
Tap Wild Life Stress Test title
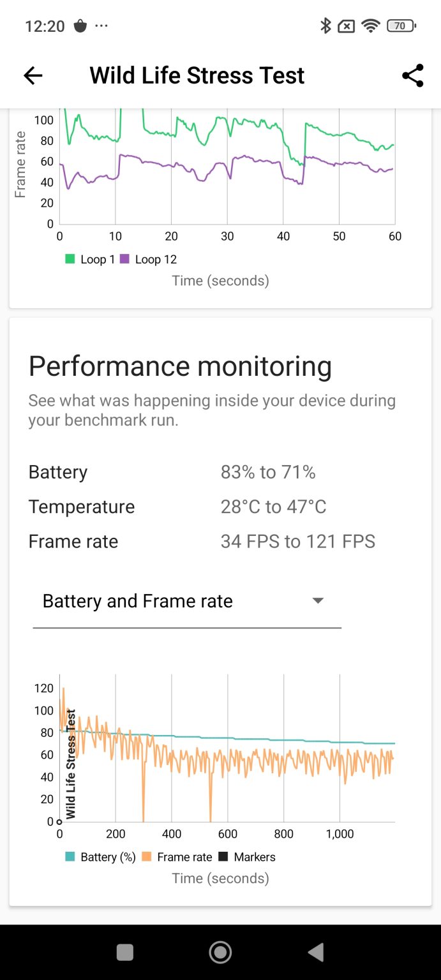pyautogui.click(x=197, y=75)
